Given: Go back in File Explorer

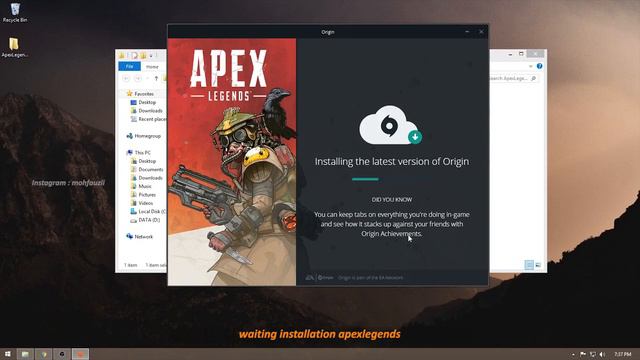Looking at the screenshot, I should tap(126, 78).
